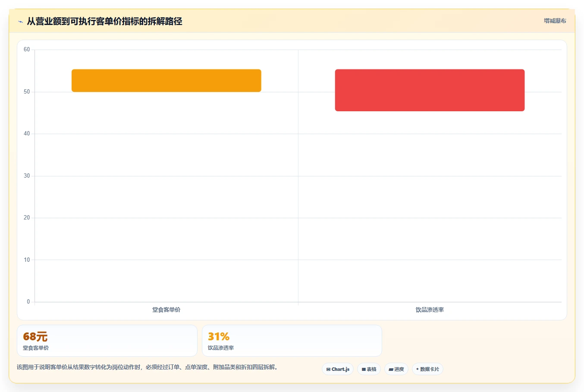Viewport: 584px width, 392px height.
Task: Click the orange 堂食客单价 waterfall bar
Action: (x=166, y=81)
